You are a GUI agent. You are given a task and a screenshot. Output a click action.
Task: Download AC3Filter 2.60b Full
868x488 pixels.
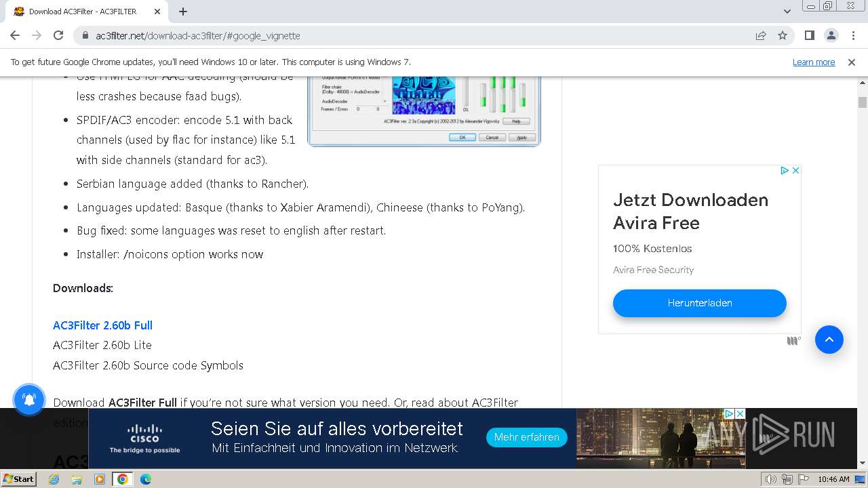[x=102, y=325]
